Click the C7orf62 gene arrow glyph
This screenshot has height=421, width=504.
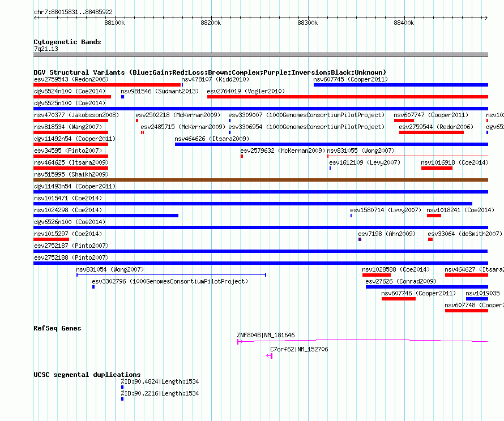click(270, 356)
